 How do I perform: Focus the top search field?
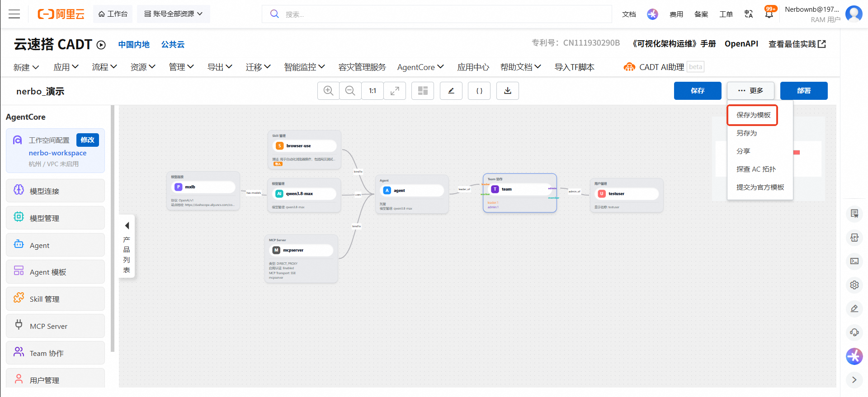(x=437, y=14)
